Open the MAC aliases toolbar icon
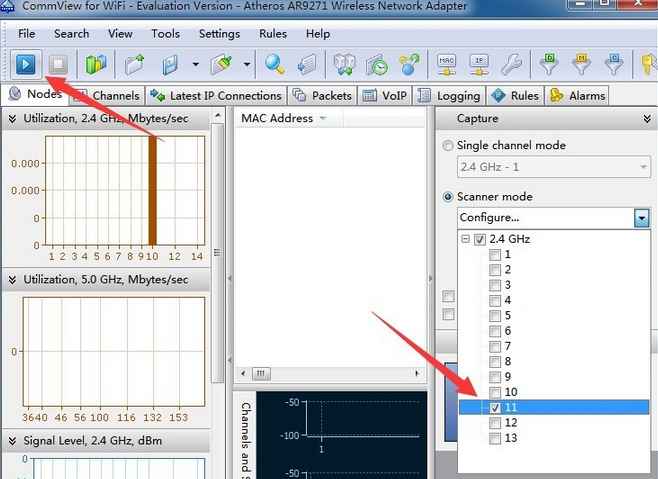Viewport: 658px width, 479px height. (x=448, y=64)
